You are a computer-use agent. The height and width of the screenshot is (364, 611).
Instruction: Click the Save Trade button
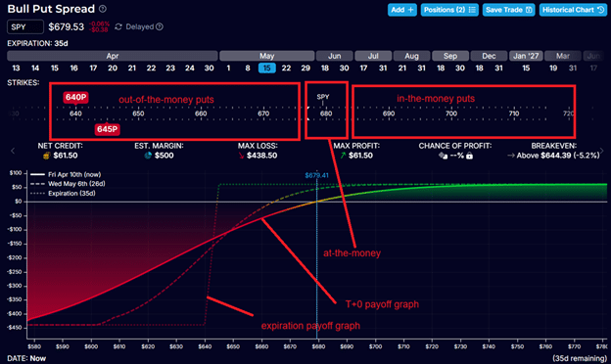pyautogui.click(x=508, y=10)
